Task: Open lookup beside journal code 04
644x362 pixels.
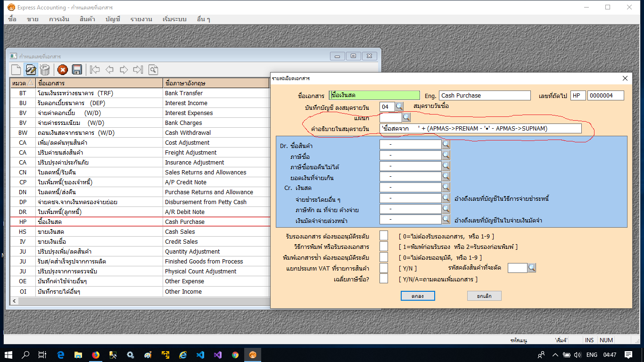Action: click(x=399, y=107)
